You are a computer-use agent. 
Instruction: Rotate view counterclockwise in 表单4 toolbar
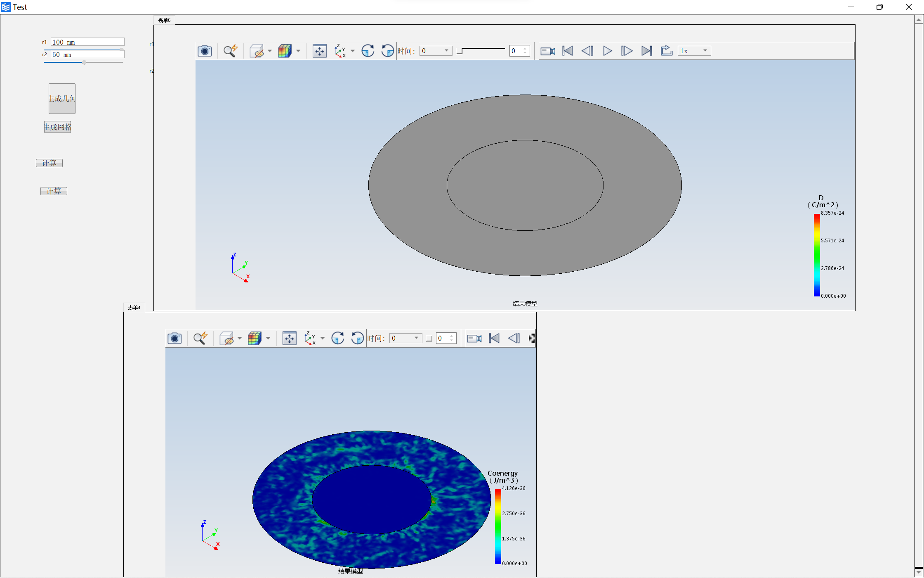357,338
